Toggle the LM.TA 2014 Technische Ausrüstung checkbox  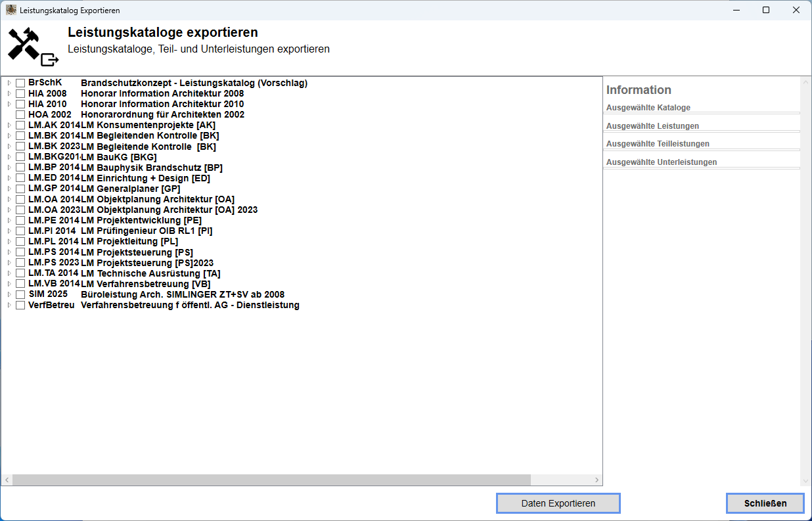[x=20, y=273]
